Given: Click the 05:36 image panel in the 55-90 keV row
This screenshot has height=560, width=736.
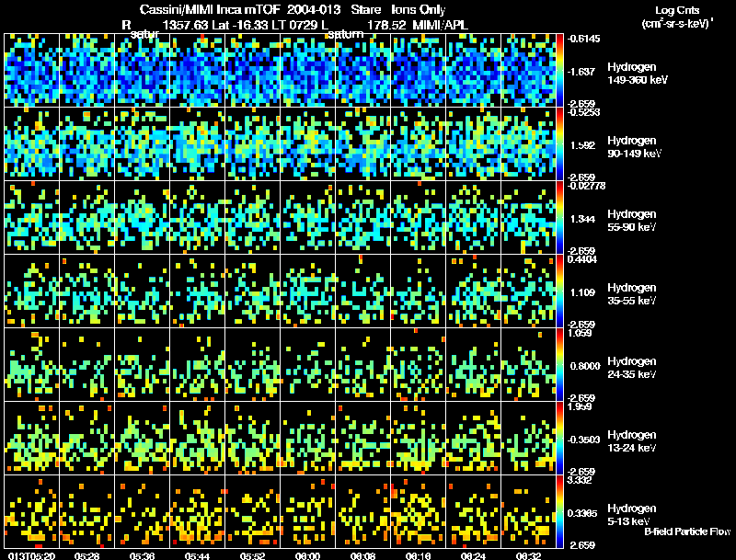Looking at the screenshot, I should pos(143,218).
